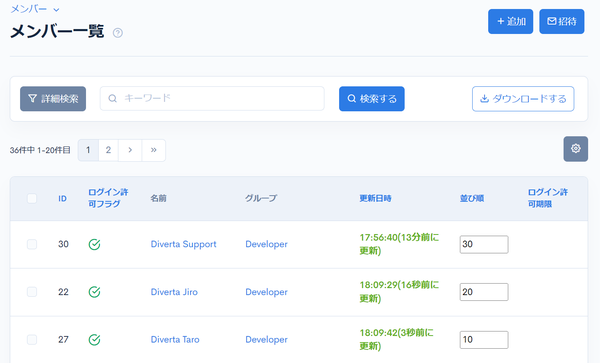The height and width of the screenshot is (363, 600).
Task: Click the メンバー一覧 page heading
Action: [57, 31]
